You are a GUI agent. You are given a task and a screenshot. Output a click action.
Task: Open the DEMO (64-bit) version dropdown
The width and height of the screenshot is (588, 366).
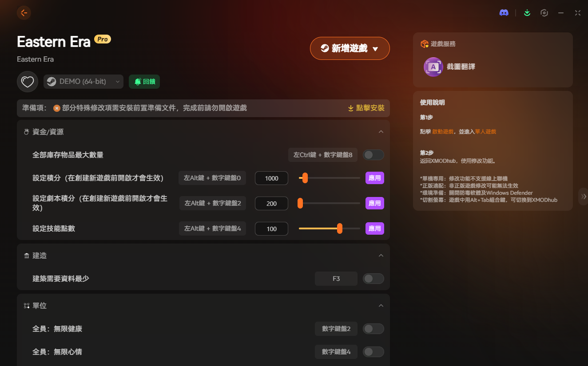point(83,82)
